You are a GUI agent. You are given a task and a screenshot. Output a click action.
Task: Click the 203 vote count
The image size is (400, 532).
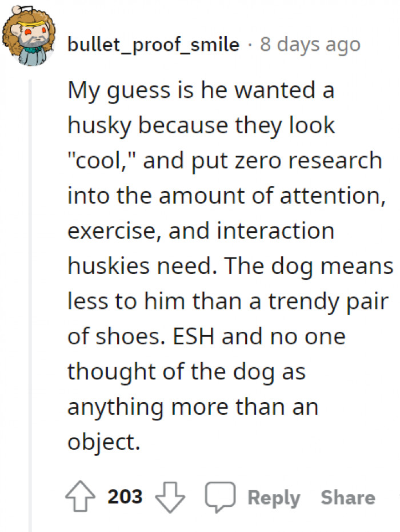point(125,498)
